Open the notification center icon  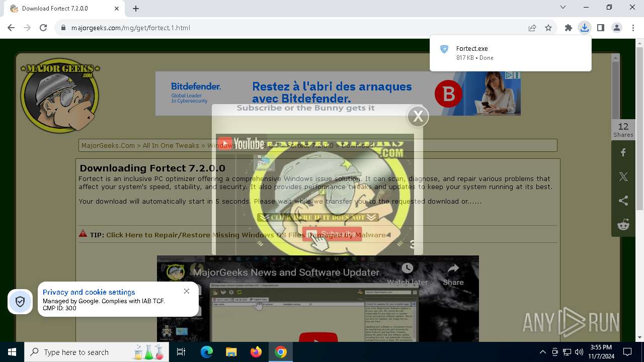[627, 352]
